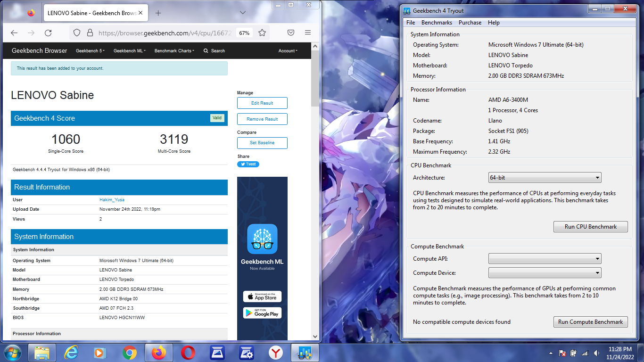Click the Firefox forward arrow

pyautogui.click(x=31, y=33)
